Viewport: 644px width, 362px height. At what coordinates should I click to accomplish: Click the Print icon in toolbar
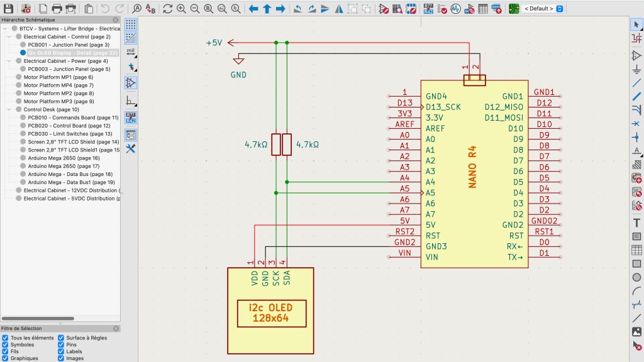57,8
